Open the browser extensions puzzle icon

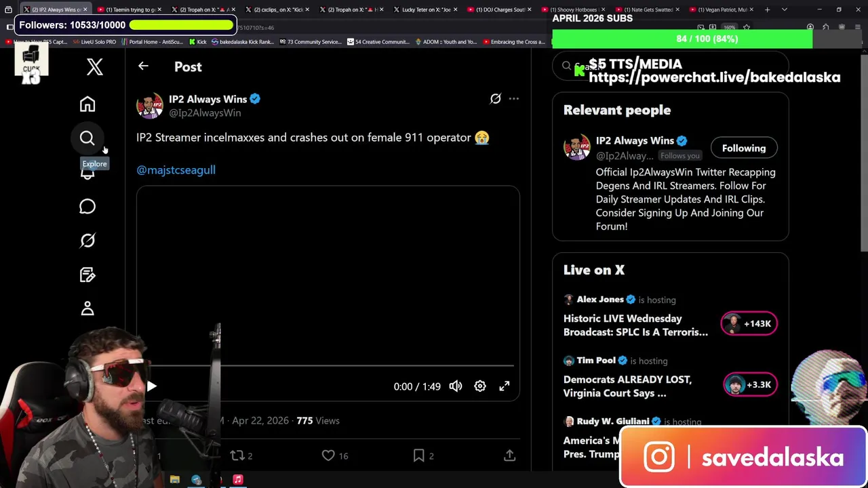pyautogui.click(x=826, y=27)
